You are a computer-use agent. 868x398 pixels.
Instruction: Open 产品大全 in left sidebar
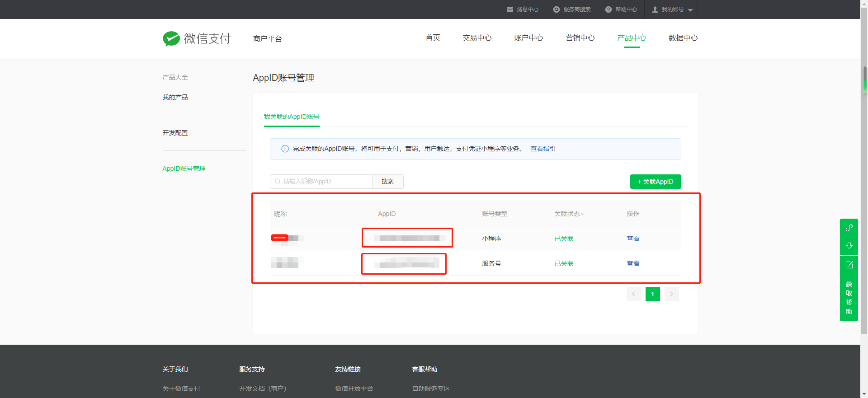175,77
